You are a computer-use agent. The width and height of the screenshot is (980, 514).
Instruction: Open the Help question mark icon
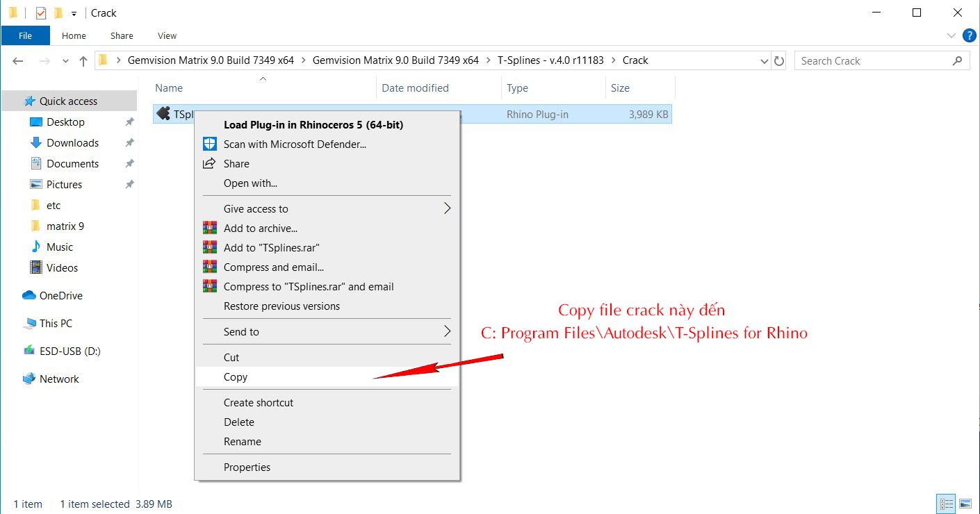pyautogui.click(x=969, y=35)
